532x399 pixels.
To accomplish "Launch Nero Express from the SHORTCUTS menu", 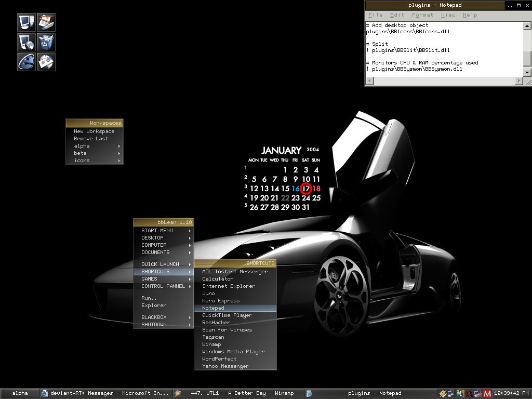I will (x=235, y=301).
